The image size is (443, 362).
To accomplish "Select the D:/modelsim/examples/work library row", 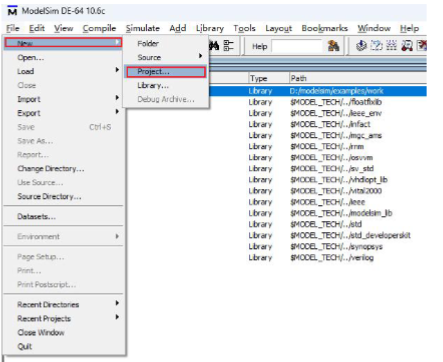I will pyautogui.click(x=318, y=91).
